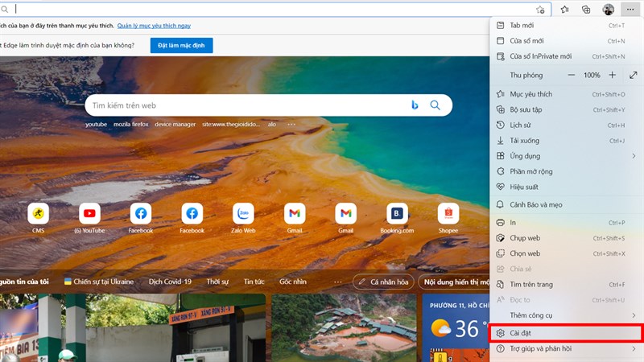Select Tab mới from the menu
644x362 pixels.
pyautogui.click(x=566, y=26)
